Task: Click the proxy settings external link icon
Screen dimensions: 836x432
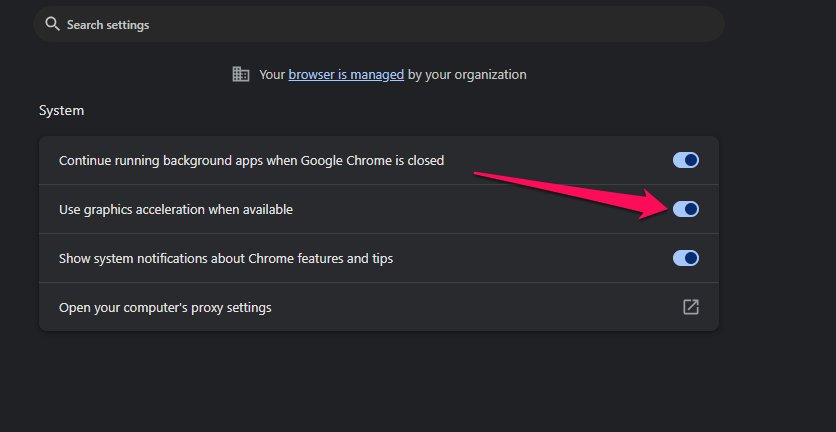Action: tap(690, 307)
